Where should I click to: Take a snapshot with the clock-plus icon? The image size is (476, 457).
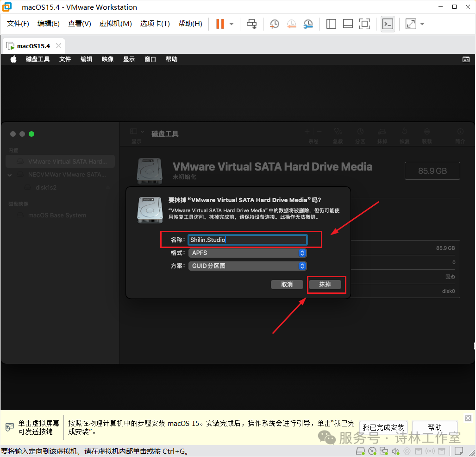click(275, 24)
